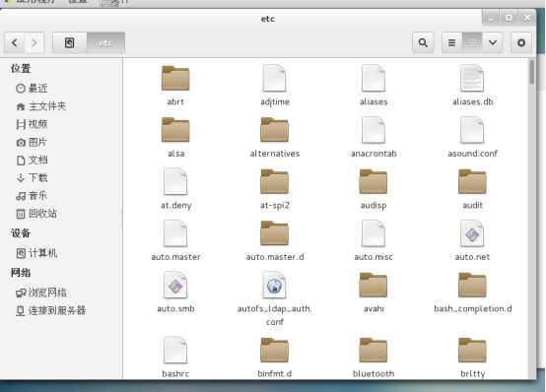Select 浏览网络 browse network
This screenshot has height=392, width=546.
tap(41, 293)
